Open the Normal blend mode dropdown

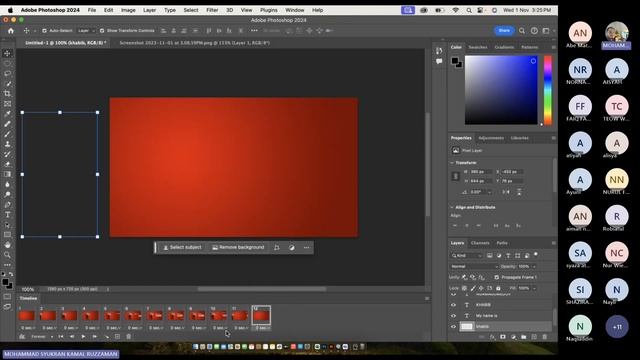[x=474, y=267]
